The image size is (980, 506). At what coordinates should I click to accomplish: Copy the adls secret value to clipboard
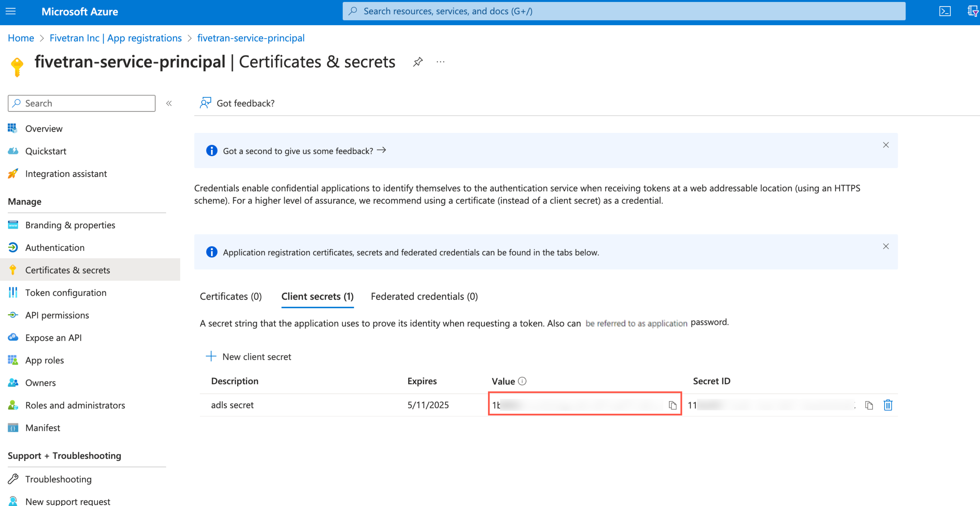[672, 405]
